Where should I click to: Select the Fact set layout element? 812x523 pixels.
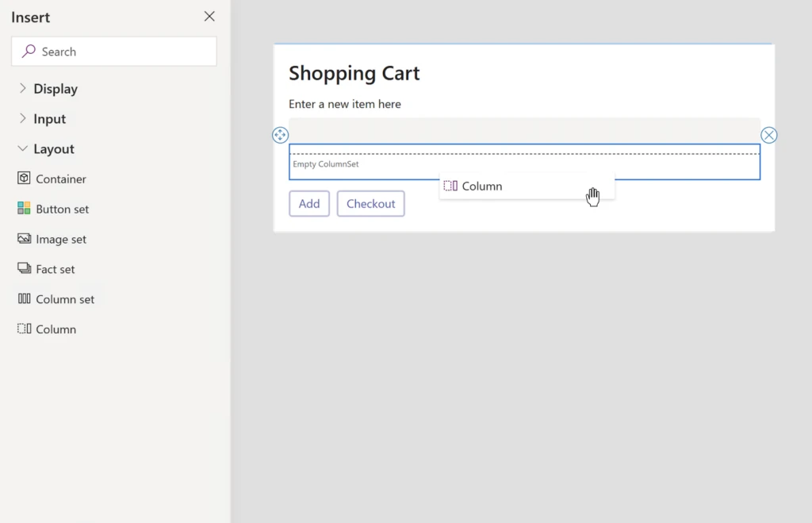pos(54,269)
